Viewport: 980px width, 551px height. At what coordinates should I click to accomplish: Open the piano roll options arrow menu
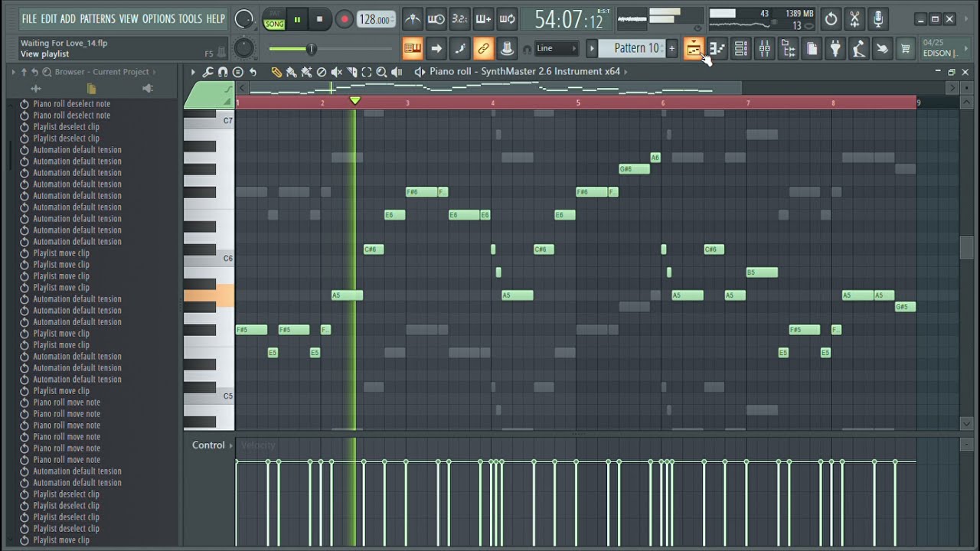[x=193, y=72]
